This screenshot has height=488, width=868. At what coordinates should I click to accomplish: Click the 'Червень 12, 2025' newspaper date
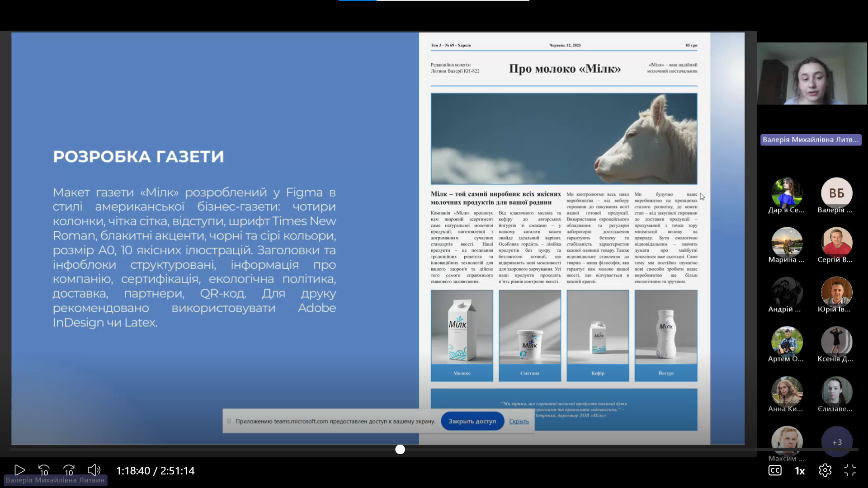tap(565, 45)
